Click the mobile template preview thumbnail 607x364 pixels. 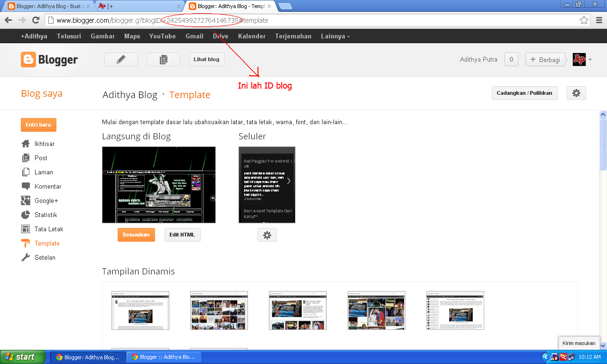tap(267, 185)
